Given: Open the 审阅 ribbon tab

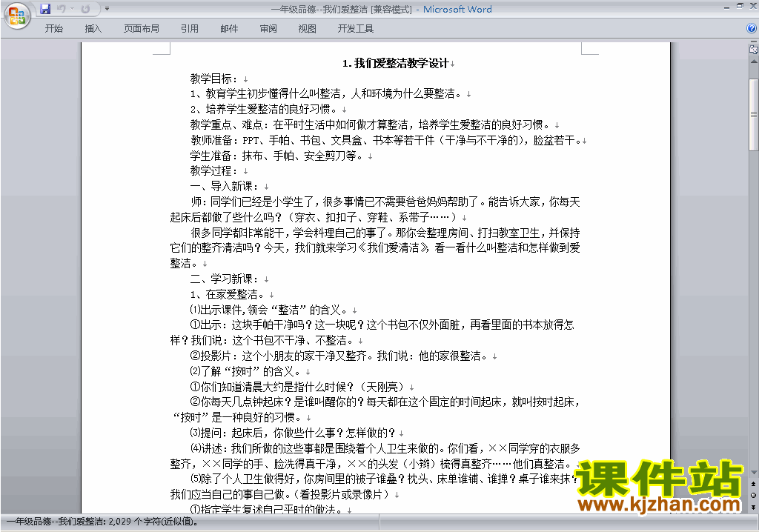Looking at the screenshot, I should click(x=268, y=29).
